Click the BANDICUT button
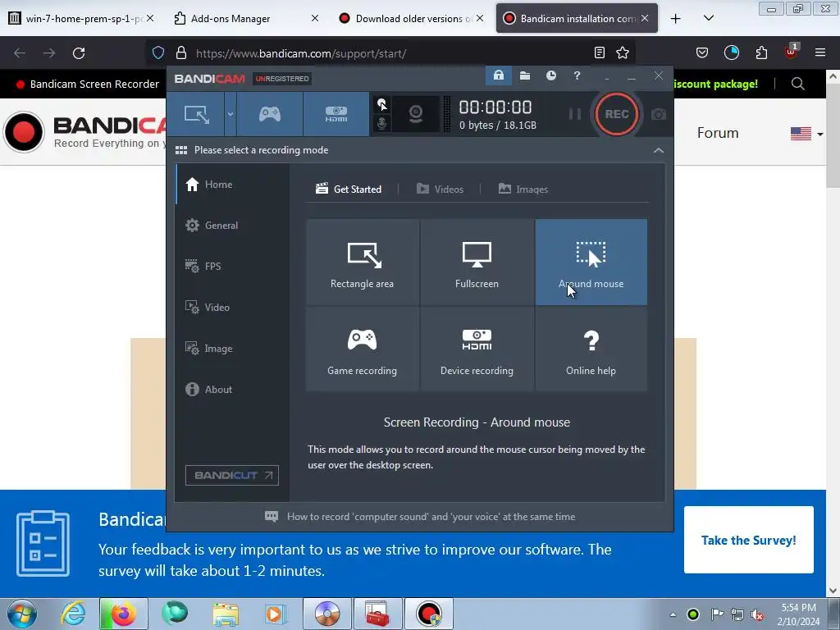This screenshot has width=840, height=630. click(x=232, y=475)
